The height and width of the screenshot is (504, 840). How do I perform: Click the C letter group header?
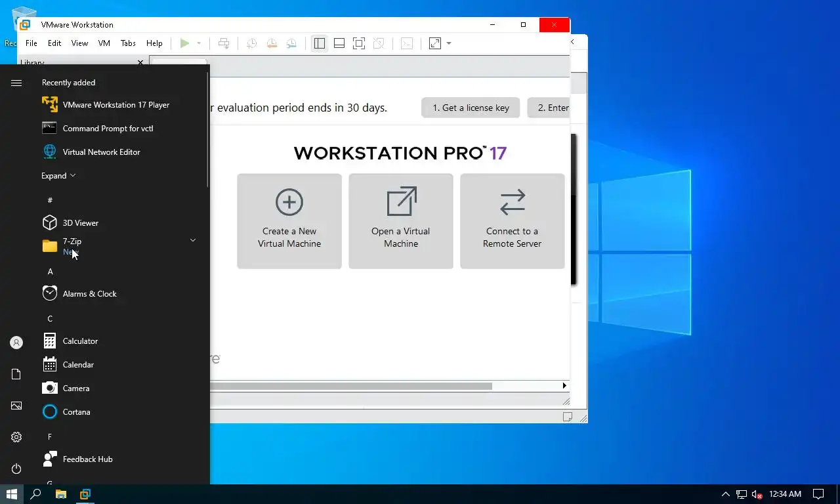(50, 319)
